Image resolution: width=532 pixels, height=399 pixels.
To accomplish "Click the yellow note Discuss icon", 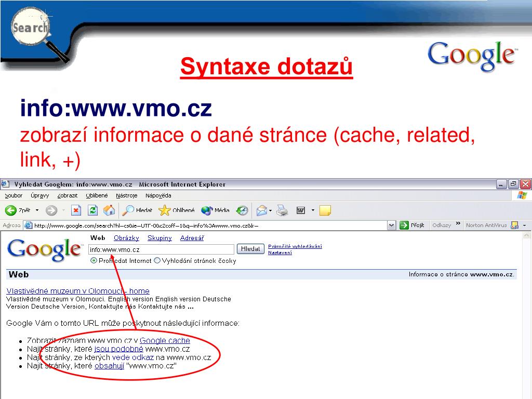I will pyautogui.click(x=325, y=210).
